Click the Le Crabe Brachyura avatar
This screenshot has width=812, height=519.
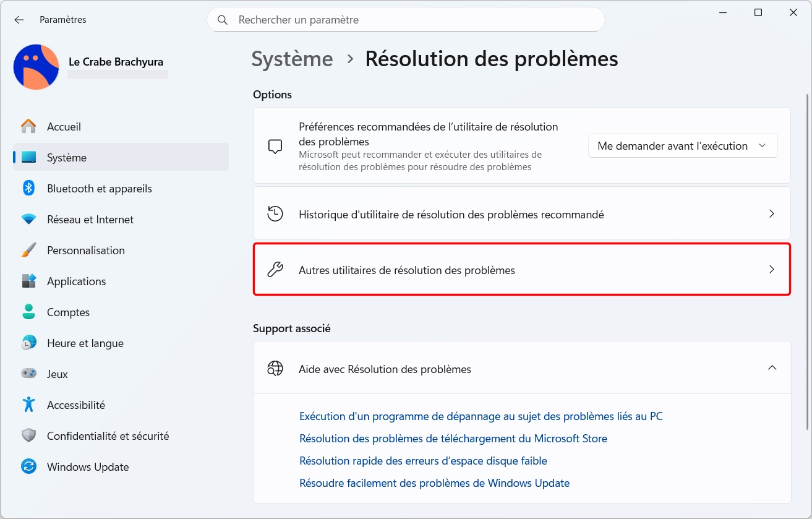click(x=36, y=67)
